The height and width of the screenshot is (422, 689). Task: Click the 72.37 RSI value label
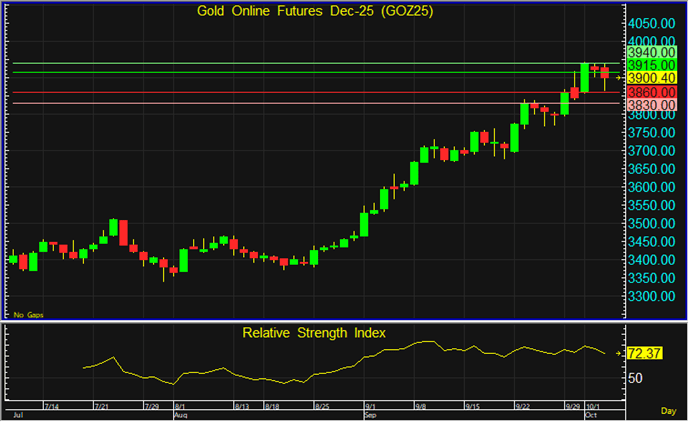(646, 353)
